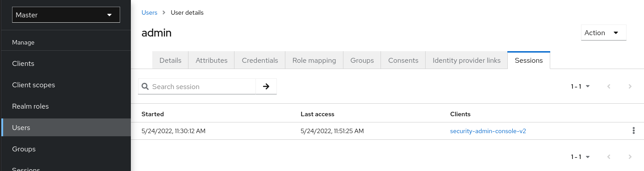Expand bottom 1-1 per-page selector
Viewport: 644px width, 171px height.
pos(581,157)
